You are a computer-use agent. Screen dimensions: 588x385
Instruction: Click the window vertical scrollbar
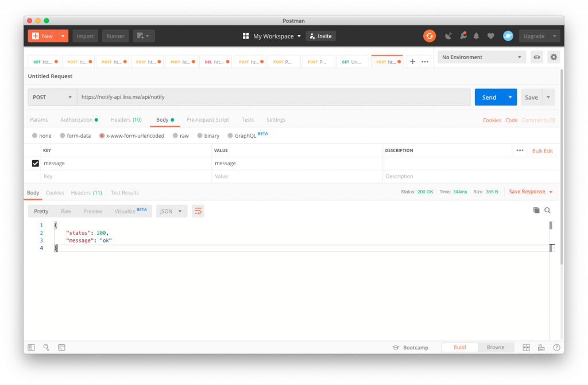pos(562,167)
